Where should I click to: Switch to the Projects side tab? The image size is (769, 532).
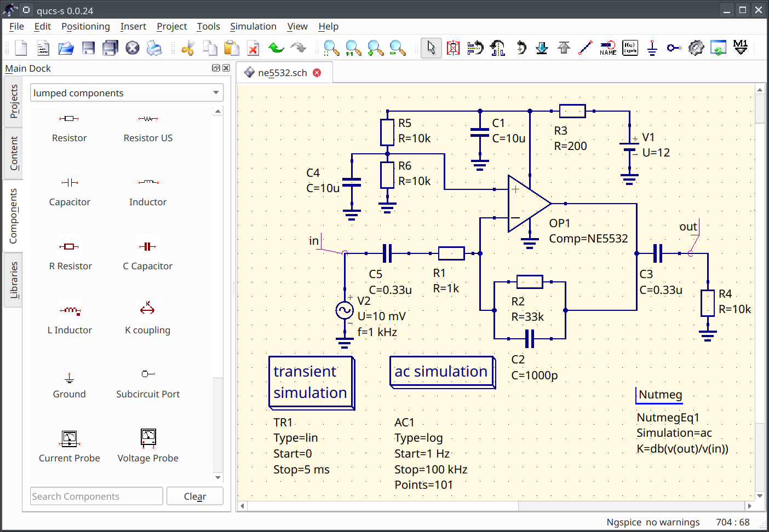pyautogui.click(x=13, y=102)
